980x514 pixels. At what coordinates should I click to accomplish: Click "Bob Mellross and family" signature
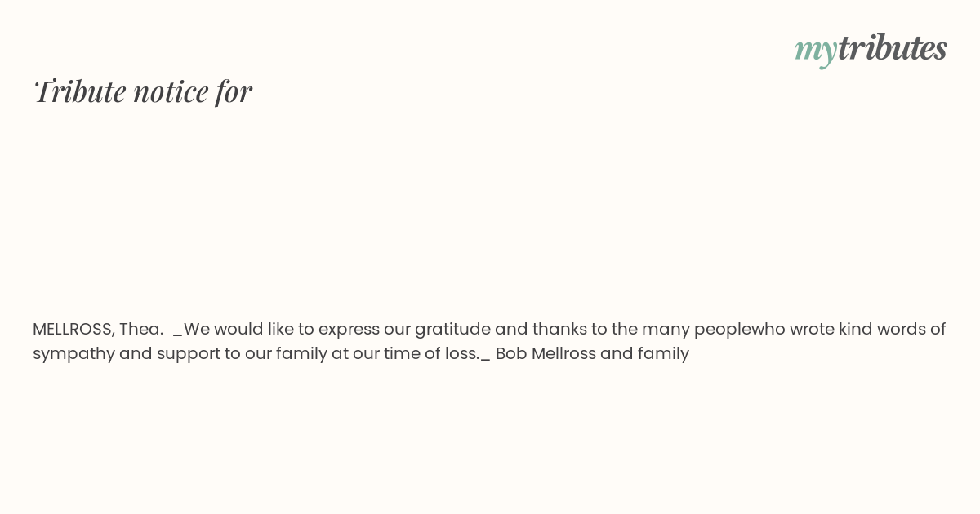click(x=592, y=354)
